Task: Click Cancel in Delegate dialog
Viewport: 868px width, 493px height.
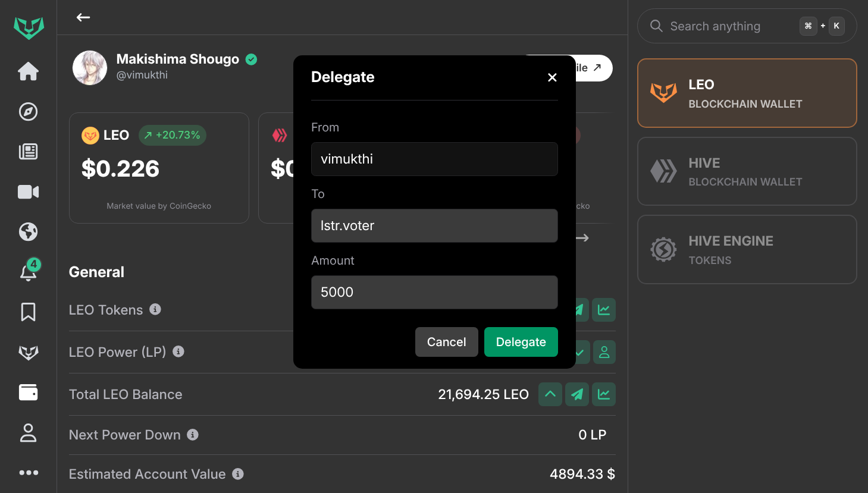Action: pyautogui.click(x=447, y=342)
